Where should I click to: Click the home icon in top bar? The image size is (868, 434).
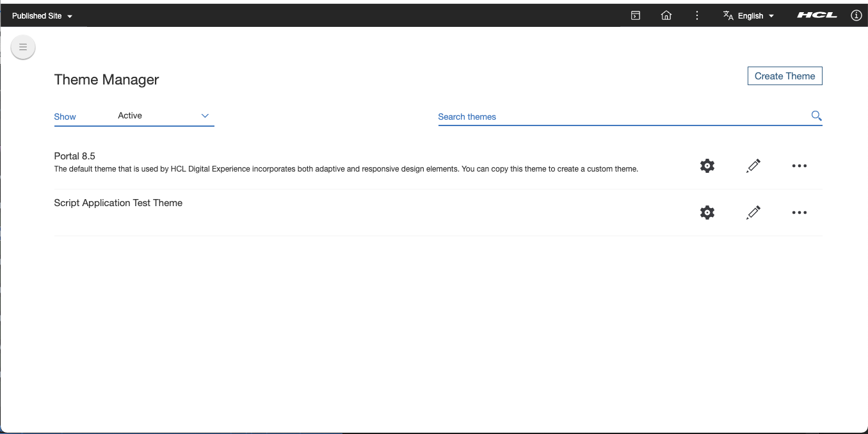coord(666,15)
